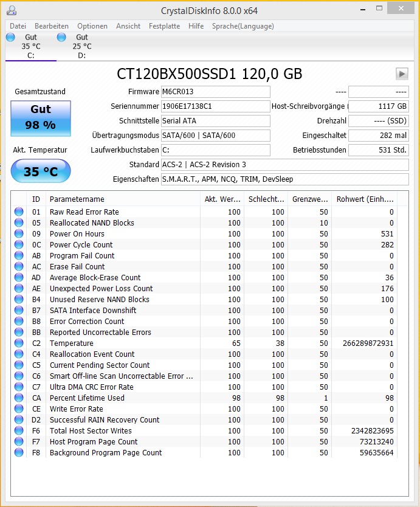
Task: Select raw value 73213240
Action: pos(377,442)
